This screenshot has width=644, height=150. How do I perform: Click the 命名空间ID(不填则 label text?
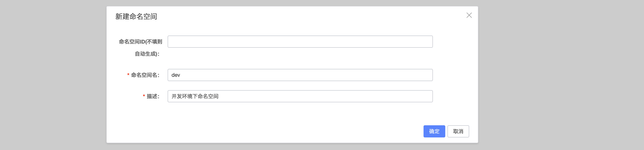pos(140,42)
